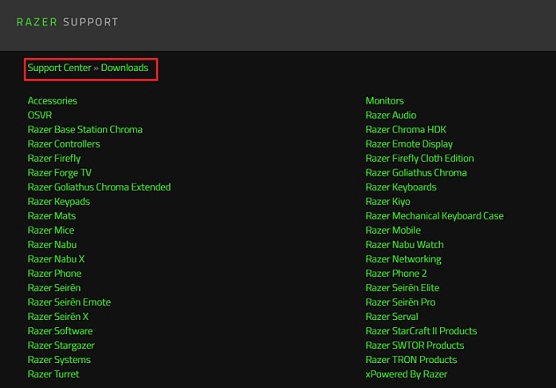Screen dimensions: 556x388
Task: Go to Razer Audio downloads
Action: [391, 115]
